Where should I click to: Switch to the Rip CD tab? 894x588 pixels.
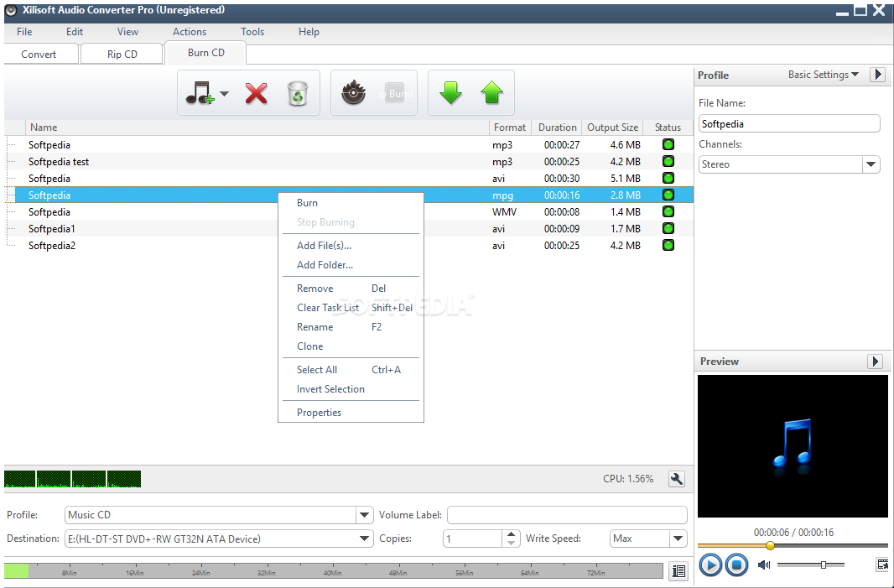[x=122, y=55]
